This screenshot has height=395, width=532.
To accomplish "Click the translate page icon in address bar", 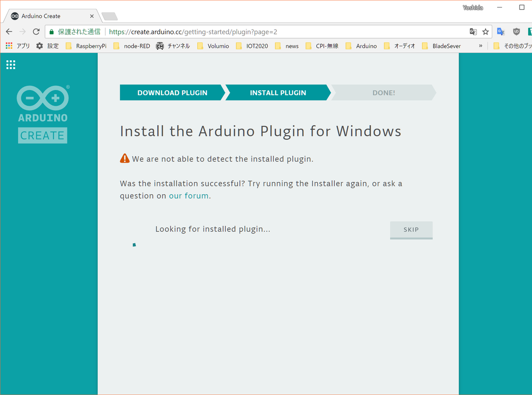I will pyautogui.click(x=473, y=32).
